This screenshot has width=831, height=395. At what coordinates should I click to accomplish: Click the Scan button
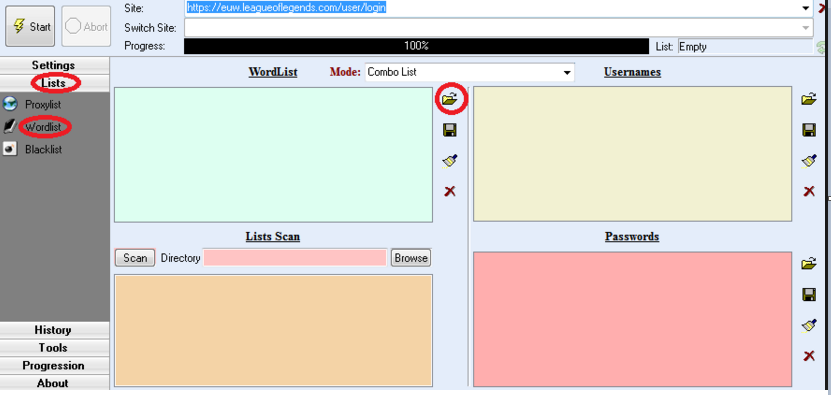coord(135,258)
